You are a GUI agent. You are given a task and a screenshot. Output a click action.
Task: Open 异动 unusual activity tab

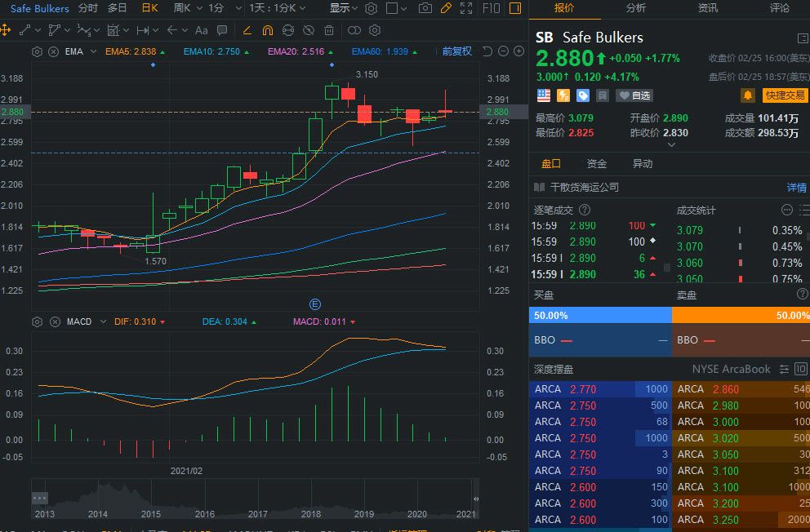point(642,163)
